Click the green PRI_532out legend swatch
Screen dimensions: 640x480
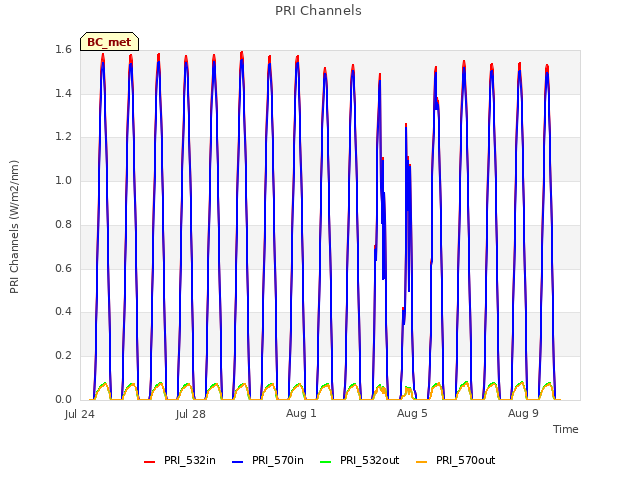(326, 462)
